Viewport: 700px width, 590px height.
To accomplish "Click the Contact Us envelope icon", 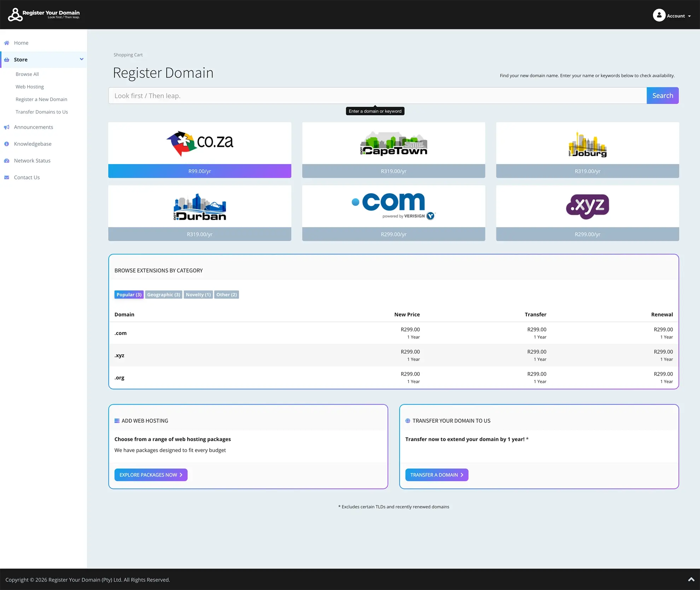I will click(7, 178).
